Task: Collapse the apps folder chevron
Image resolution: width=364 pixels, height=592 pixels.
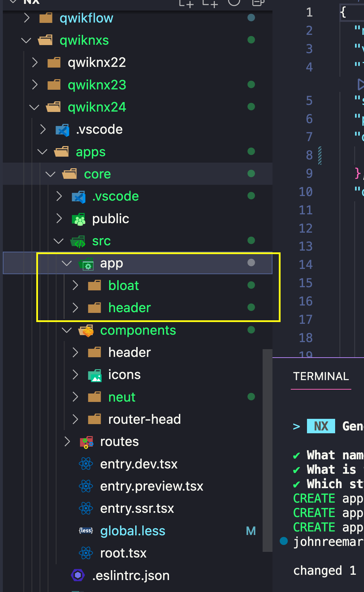Action: [42, 152]
